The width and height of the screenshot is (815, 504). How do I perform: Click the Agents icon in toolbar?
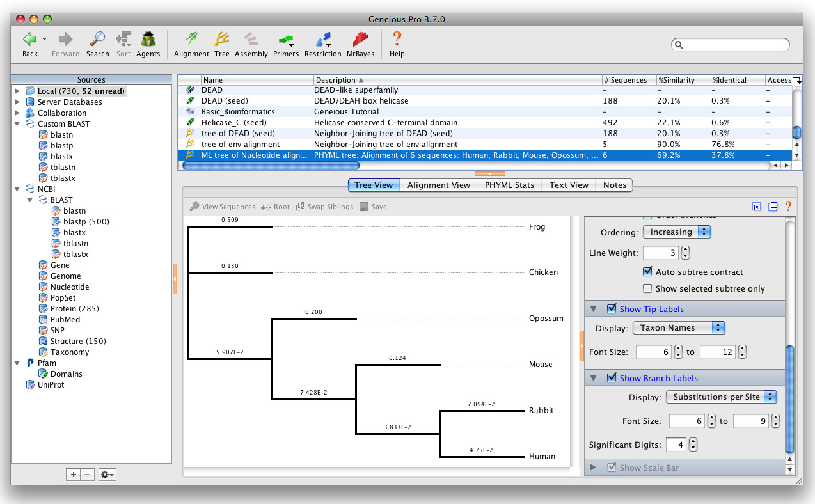[x=148, y=40]
